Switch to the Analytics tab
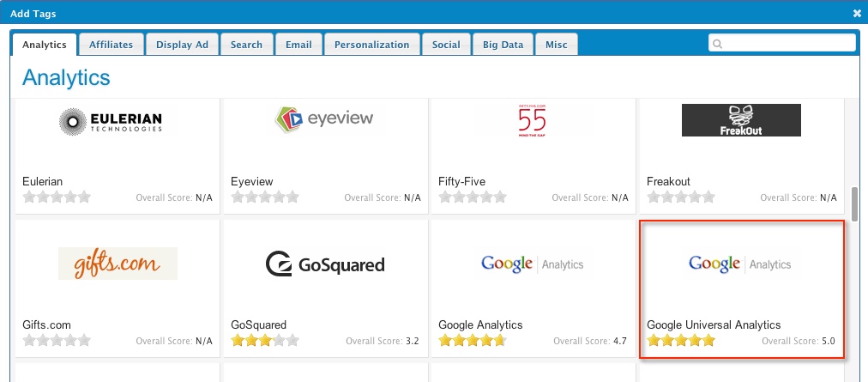 [45, 45]
